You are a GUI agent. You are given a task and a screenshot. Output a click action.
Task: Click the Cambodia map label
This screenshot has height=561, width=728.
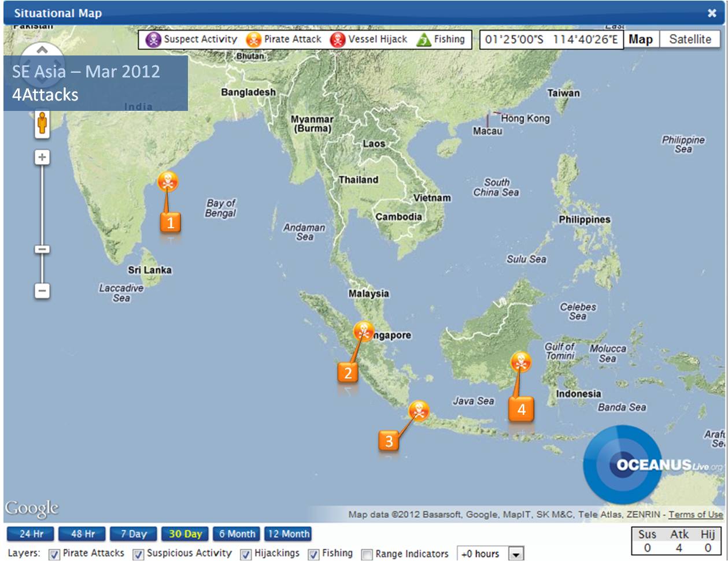(398, 217)
